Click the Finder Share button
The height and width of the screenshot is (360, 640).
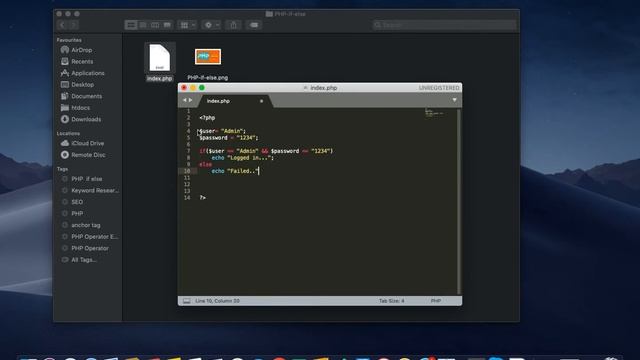click(x=233, y=25)
